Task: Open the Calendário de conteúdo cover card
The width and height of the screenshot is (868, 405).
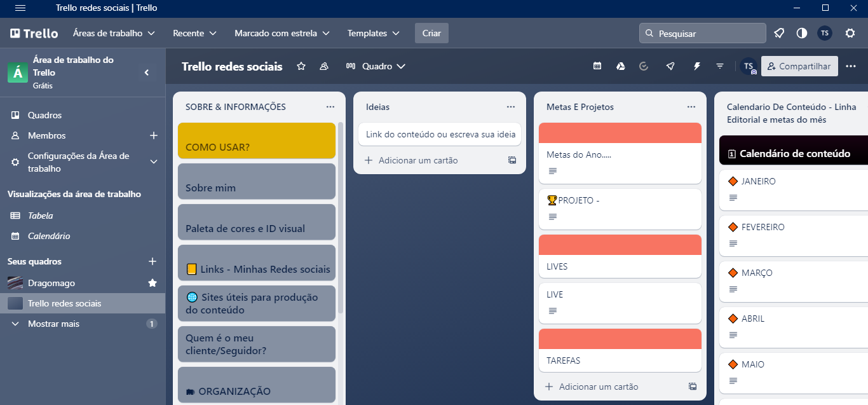Action: tap(794, 151)
